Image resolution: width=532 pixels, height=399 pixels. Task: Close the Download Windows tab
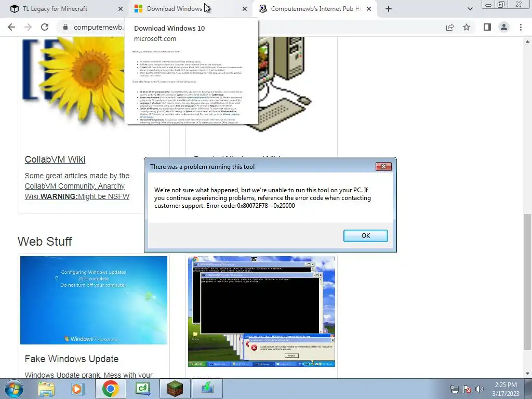point(245,9)
